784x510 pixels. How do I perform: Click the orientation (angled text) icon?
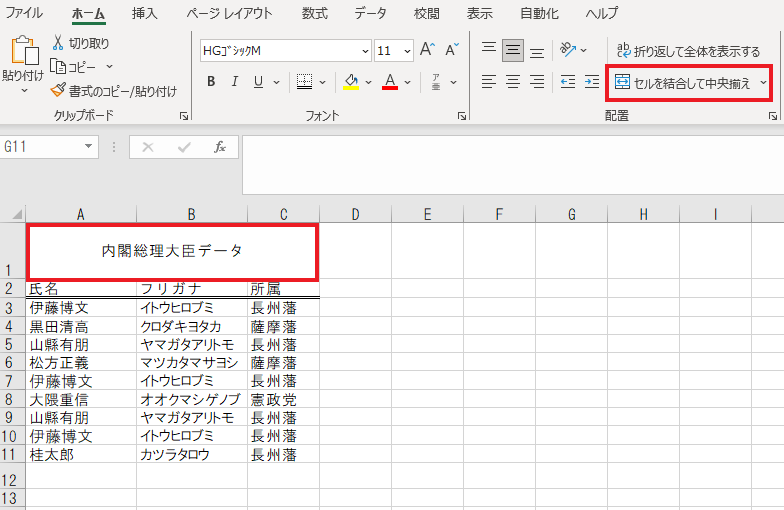pos(568,50)
